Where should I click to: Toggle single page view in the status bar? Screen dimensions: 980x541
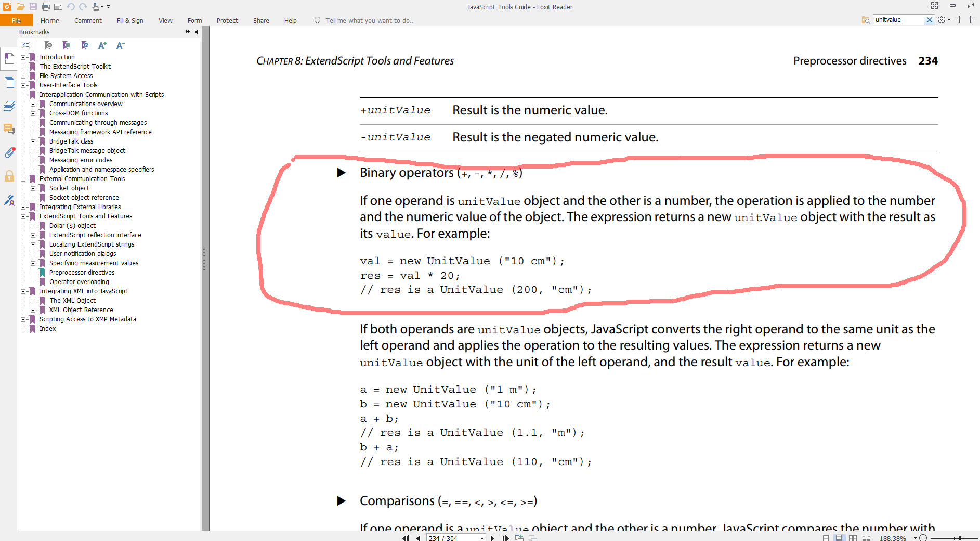click(826, 537)
